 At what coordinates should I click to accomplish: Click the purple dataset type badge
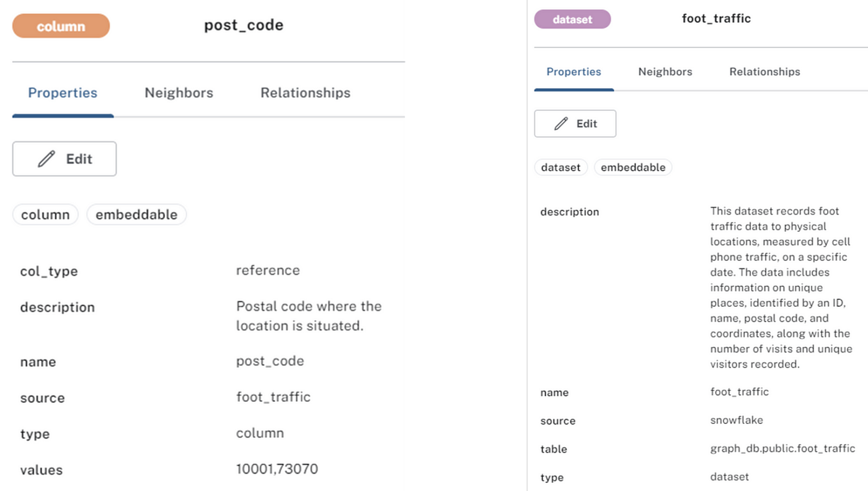572,19
